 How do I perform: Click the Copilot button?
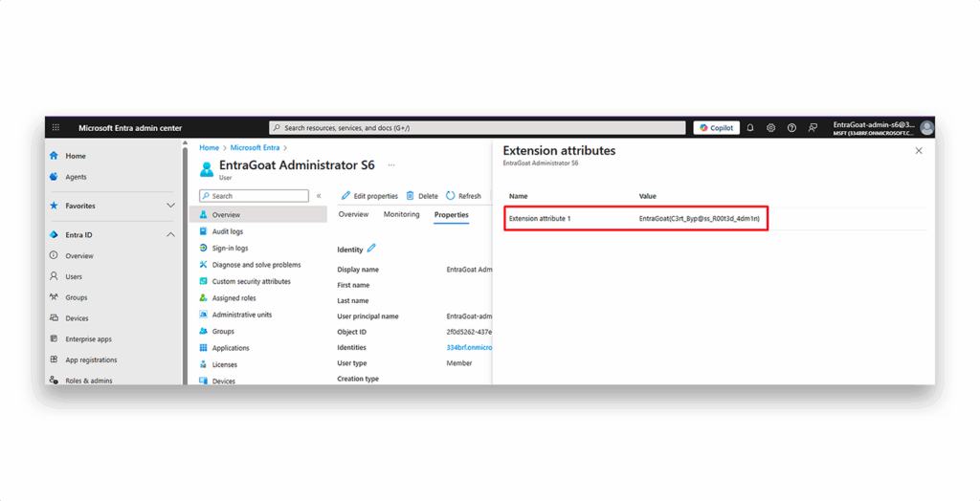point(716,127)
